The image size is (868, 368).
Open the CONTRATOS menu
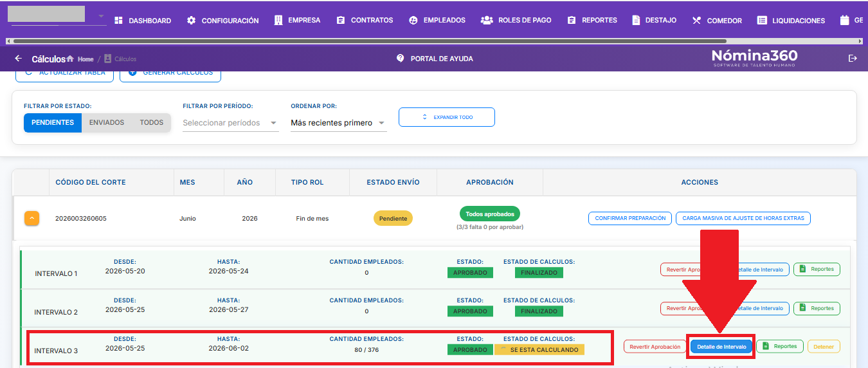point(365,21)
